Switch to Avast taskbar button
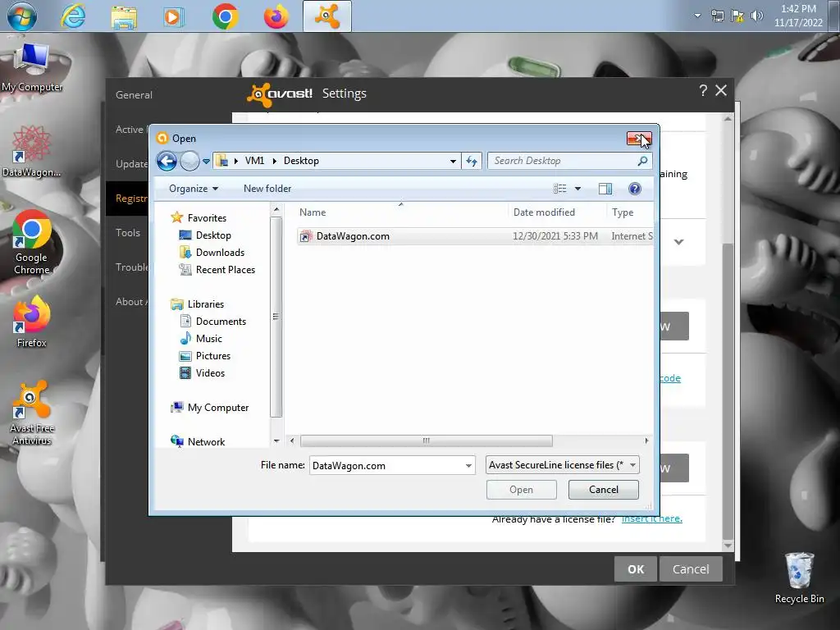840x630 pixels. (x=326, y=16)
